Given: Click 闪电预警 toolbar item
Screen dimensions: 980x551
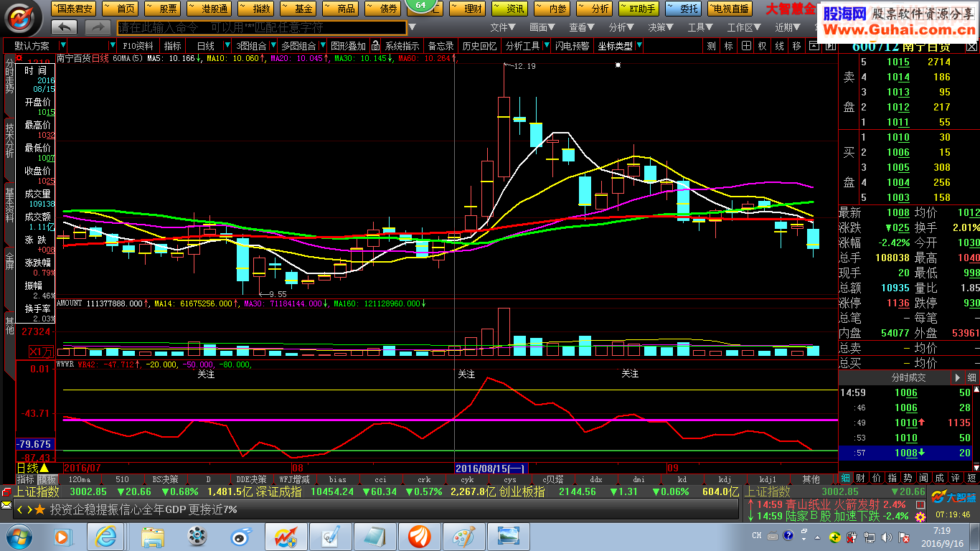Looking at the screenshot, I should (572, 45).
